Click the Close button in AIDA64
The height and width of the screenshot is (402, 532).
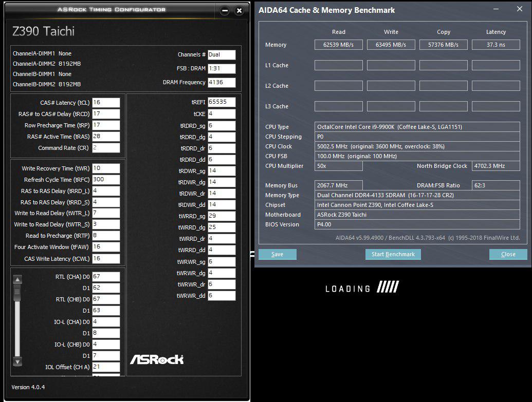[508, 254]
